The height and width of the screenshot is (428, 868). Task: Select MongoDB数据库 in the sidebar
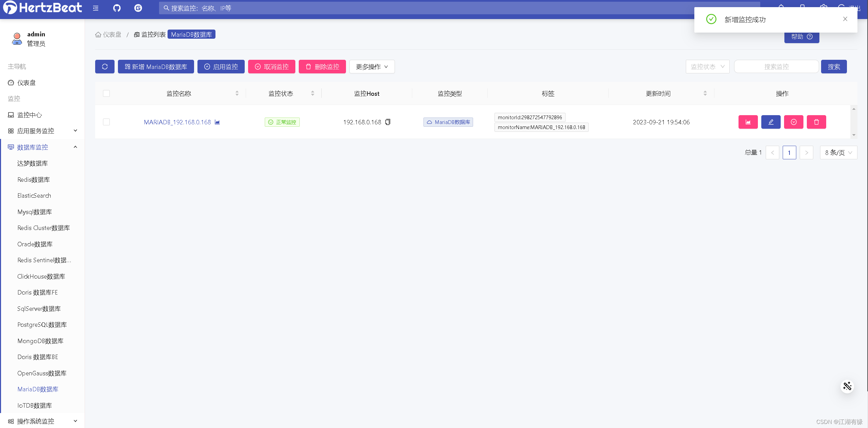[40, 341]
